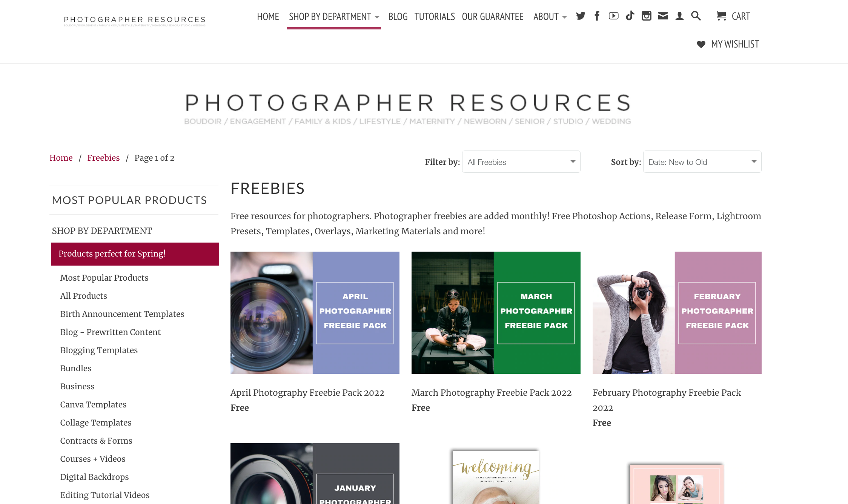Select Products perfect for Spring! banner
848x504 pixels.
(x=135, y=254)
